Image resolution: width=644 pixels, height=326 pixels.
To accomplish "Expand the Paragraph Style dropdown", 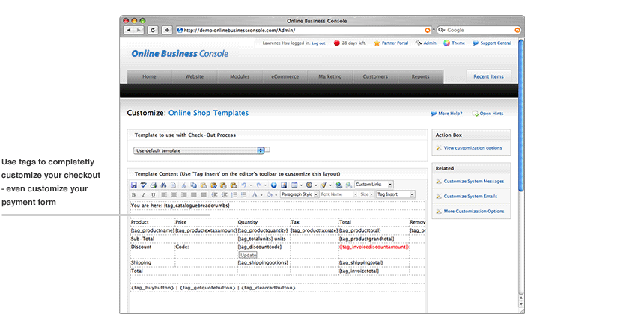I will 300,194.
